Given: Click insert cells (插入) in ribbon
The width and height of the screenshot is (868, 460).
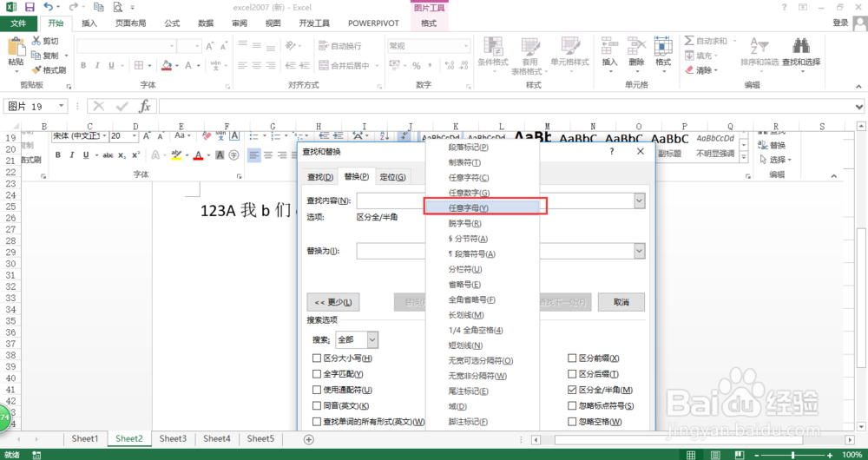Looking at the screenshot, I should click(x=609, y=55).
